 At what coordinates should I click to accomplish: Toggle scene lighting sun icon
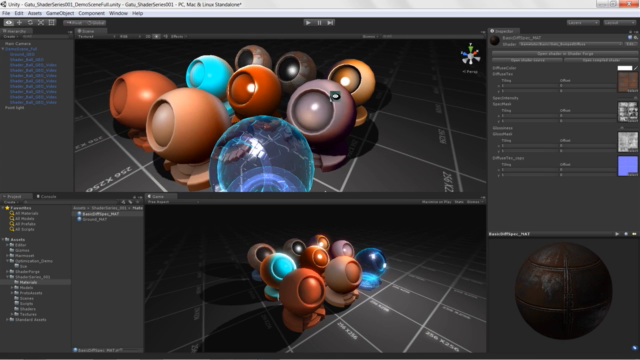156,36
